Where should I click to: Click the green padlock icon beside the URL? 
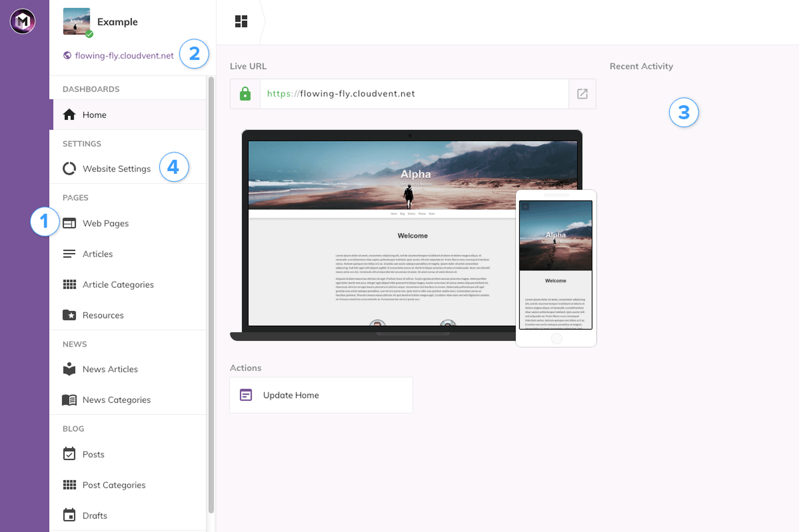tap(245, 94)
